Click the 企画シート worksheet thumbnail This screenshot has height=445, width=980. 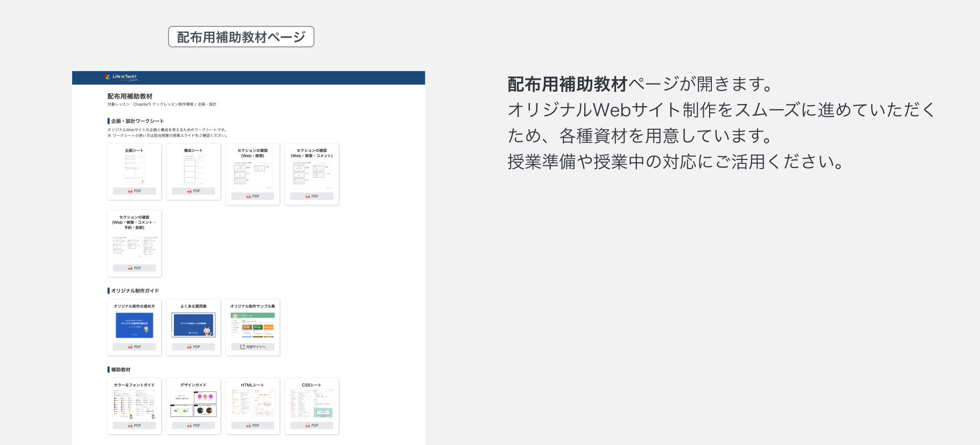tap(134, 169)
